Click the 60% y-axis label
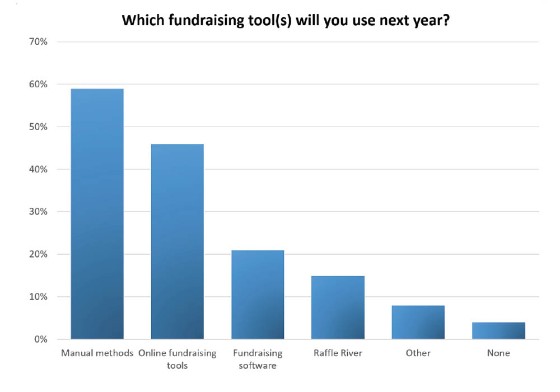This screenshot has height=392, width=560. click(x=38, y=84)
